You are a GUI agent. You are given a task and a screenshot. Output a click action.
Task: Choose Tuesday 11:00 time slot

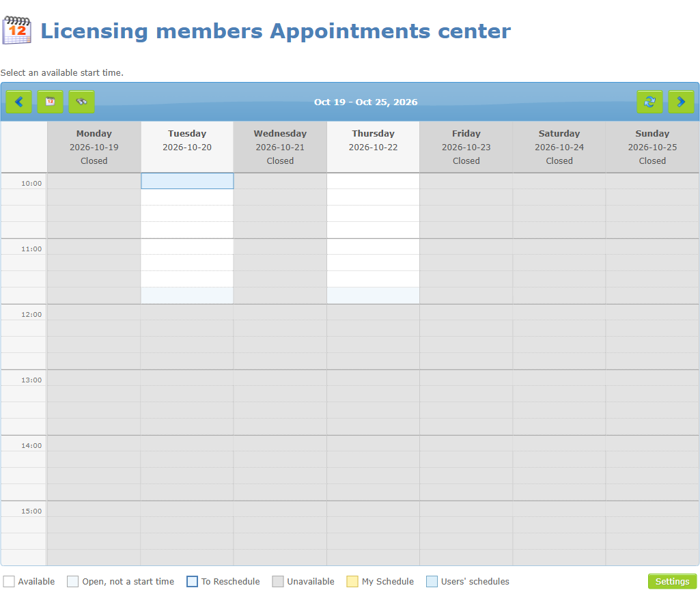coord(187,247)
